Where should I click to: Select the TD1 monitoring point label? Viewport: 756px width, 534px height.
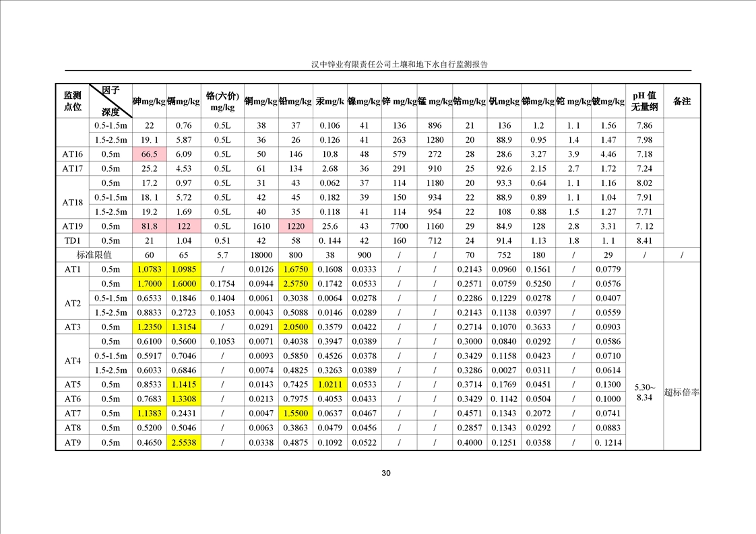[x=72, y=241]
